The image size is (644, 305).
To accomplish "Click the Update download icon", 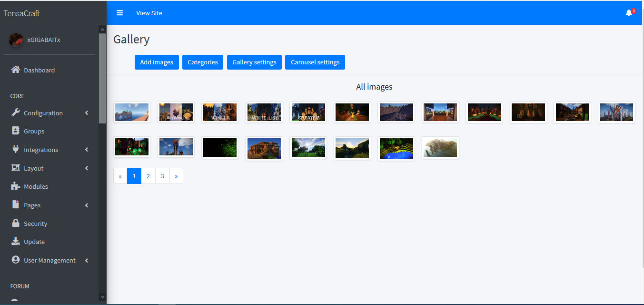I will coord(16,242).
